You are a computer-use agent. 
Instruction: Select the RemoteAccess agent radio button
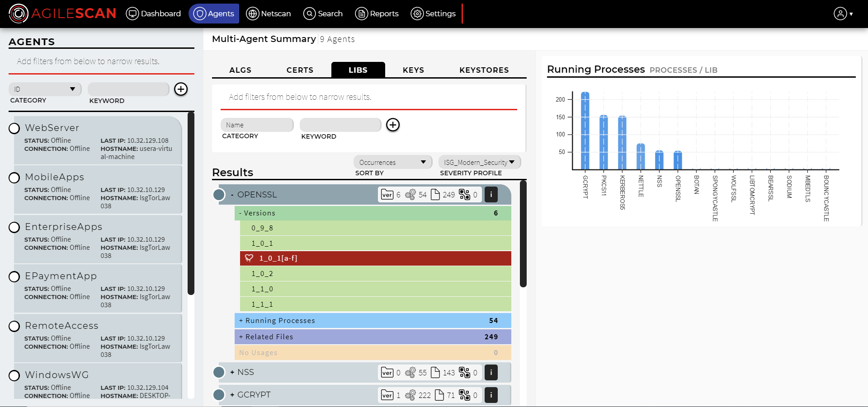[x=14, y=326]
